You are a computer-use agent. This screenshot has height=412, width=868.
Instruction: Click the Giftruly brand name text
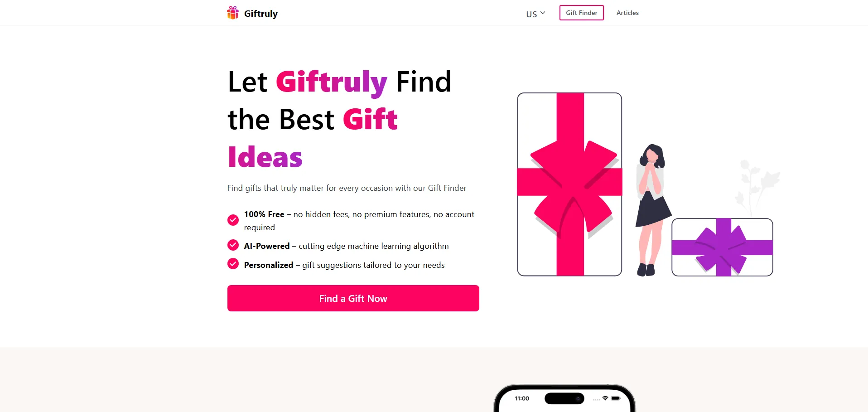tap(261, 14)
